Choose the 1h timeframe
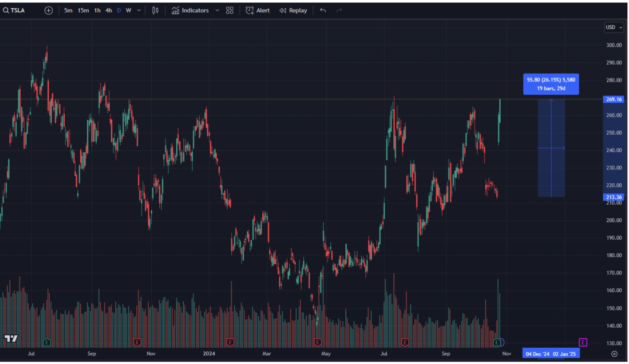 click(97, 10)
